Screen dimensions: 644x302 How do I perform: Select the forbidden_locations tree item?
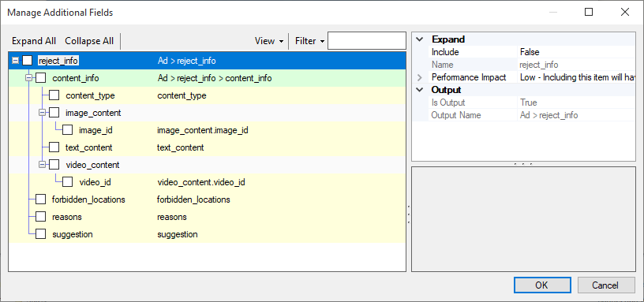coord(88,199)
